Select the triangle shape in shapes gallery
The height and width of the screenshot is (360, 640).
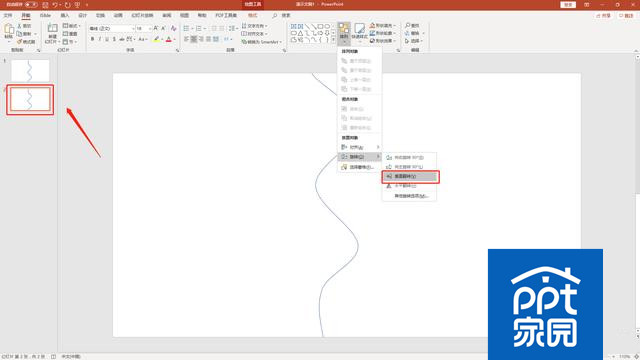[x=300, y=33]
